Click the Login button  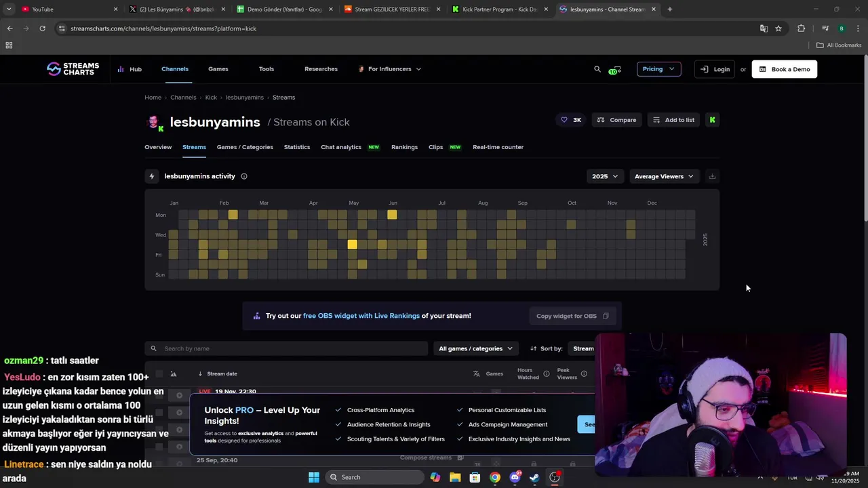pos(715,69)
